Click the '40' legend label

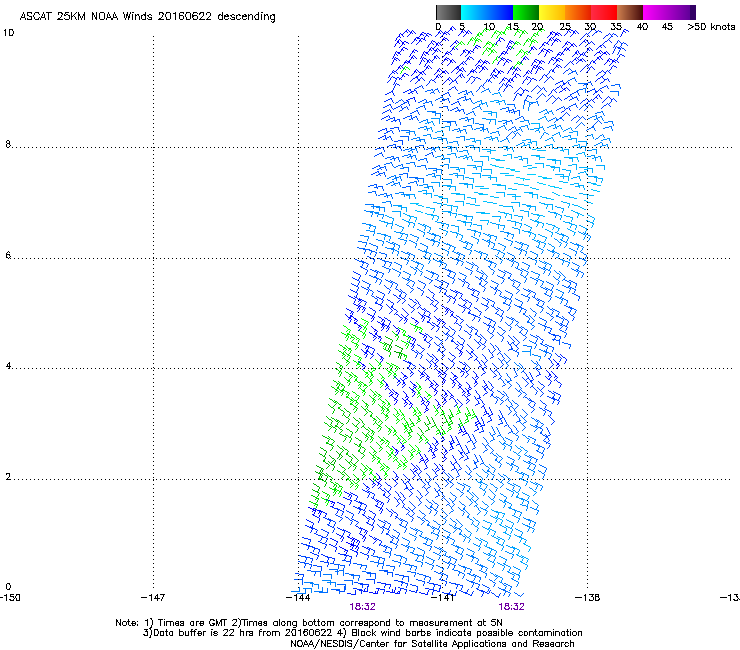[x=642, y=27]
